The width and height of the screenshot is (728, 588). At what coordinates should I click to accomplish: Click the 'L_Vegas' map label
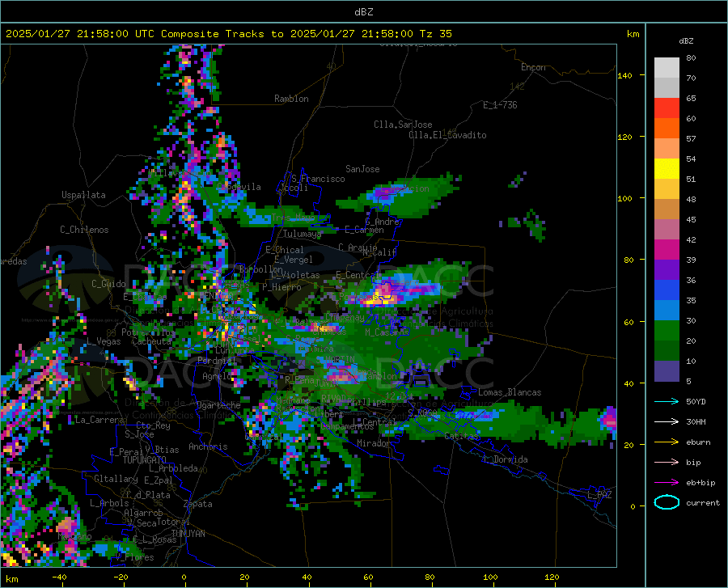104,341
